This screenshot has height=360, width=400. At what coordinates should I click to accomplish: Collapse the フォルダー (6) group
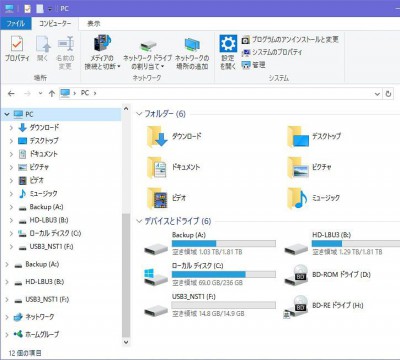(139, 114)
